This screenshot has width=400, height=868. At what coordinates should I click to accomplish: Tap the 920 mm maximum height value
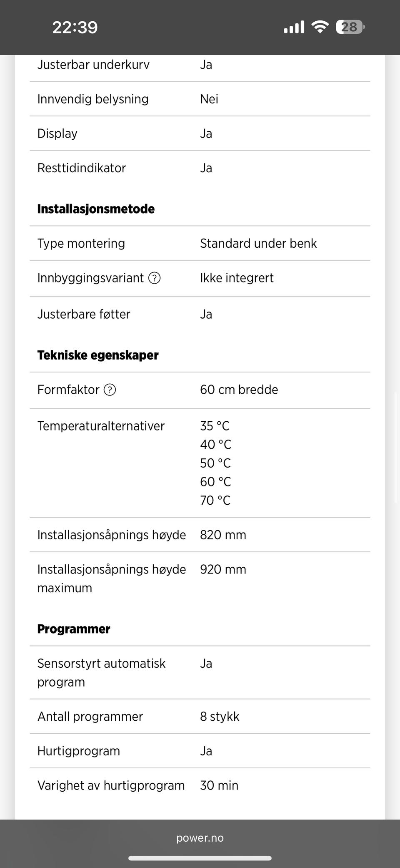223,569
